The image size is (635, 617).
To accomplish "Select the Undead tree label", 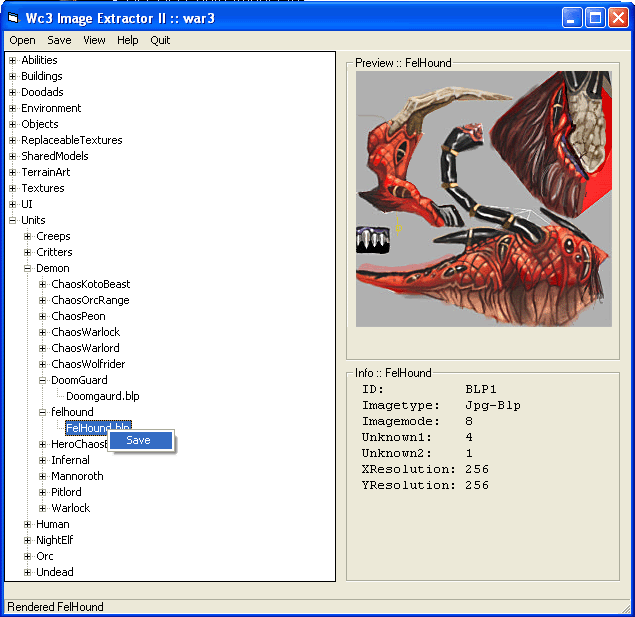I will (x=55, y=572).
